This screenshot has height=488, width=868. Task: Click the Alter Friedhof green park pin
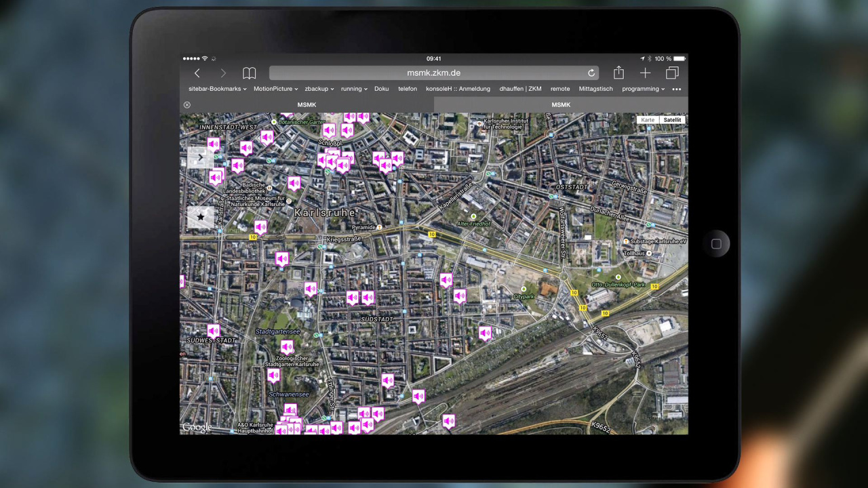[x=474, y=216]
